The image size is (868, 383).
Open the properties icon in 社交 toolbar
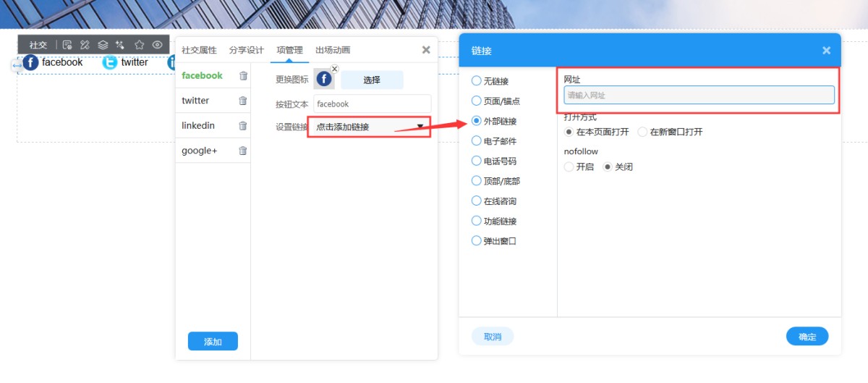point(67,45)
